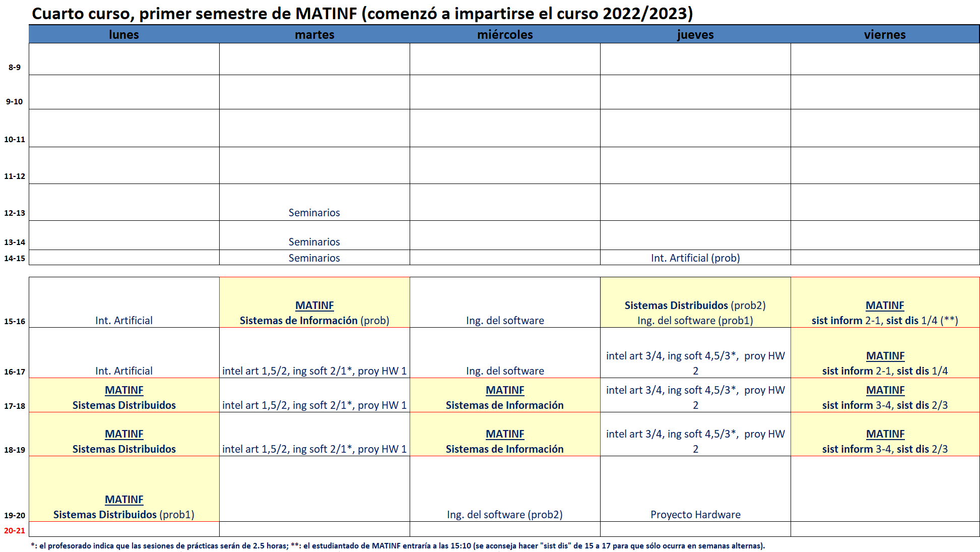Open MATINF link in lunes 17-18 cell
Image resolution: width=980 pixels, height=552 pixels.
tap(124, 390)
